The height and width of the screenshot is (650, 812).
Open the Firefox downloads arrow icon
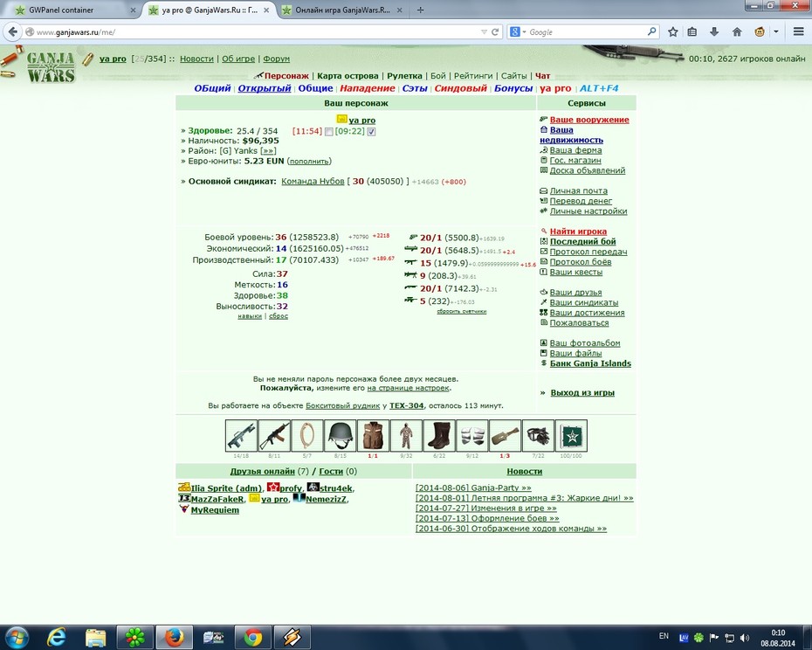[x=714, y=32]
